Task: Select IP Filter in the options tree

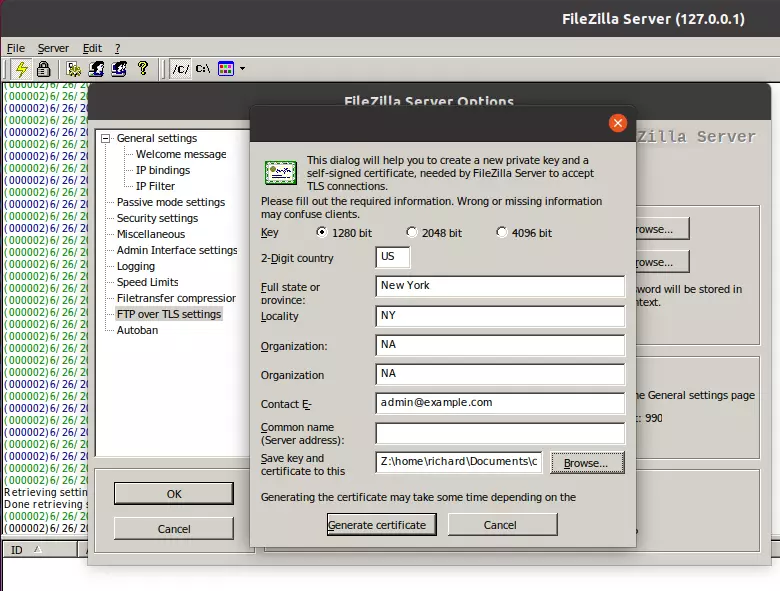Action: point(155,186)
